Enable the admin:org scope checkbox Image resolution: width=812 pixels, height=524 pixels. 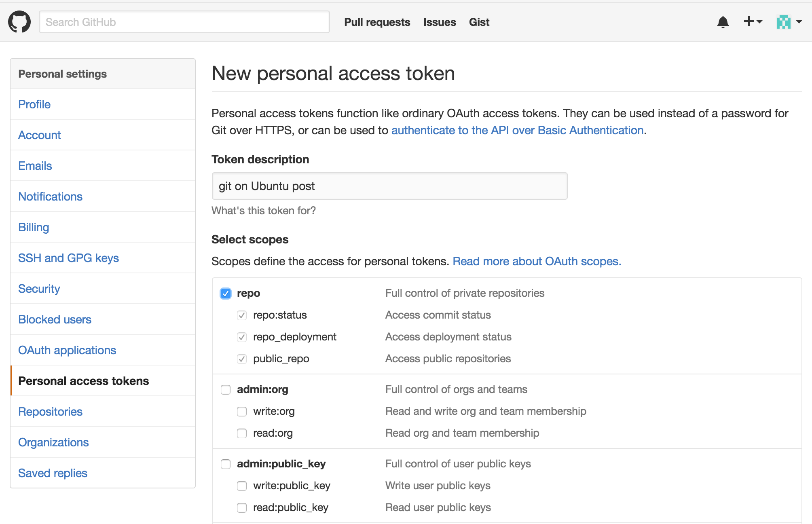pos(226,389)
